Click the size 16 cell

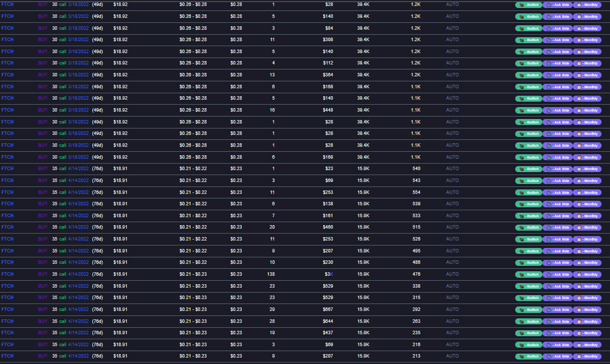[272, 110]
